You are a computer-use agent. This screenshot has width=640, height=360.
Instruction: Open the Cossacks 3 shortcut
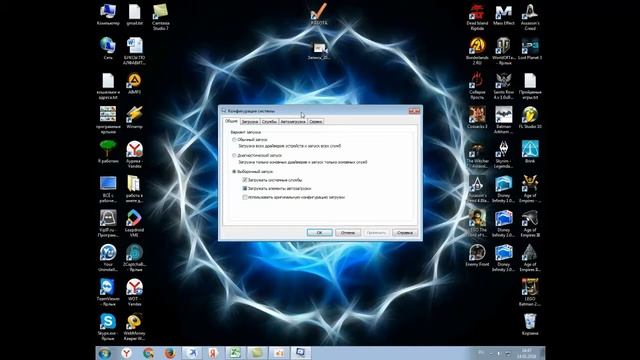[477, 118]
